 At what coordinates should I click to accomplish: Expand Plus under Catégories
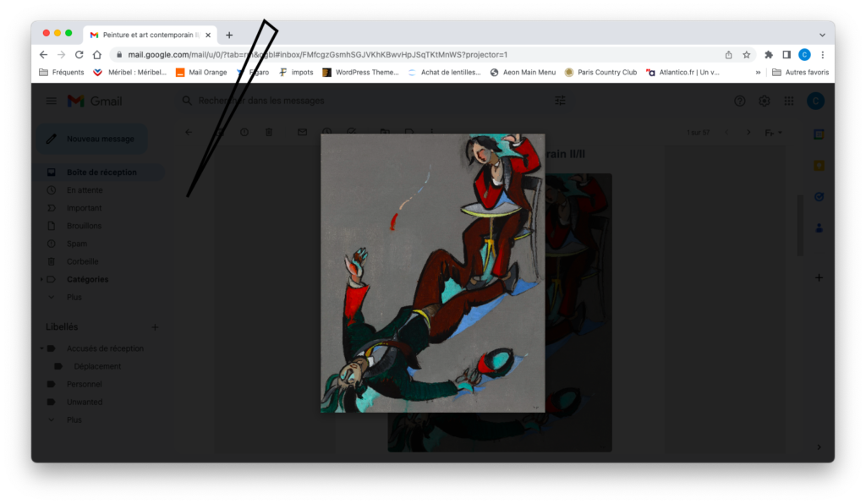tap(74, 297)
